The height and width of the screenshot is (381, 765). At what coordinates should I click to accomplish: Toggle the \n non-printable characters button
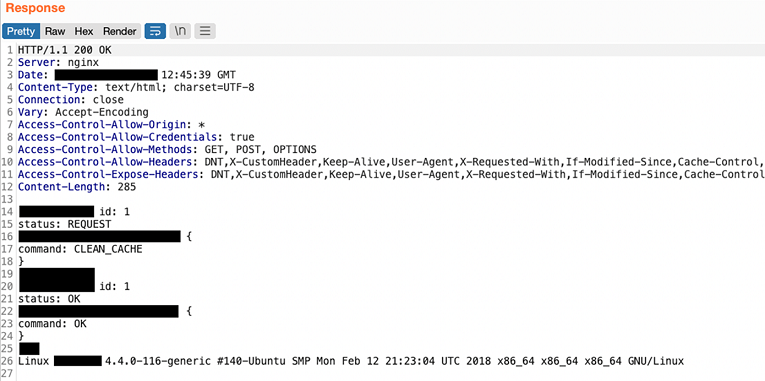coord(180,31)
